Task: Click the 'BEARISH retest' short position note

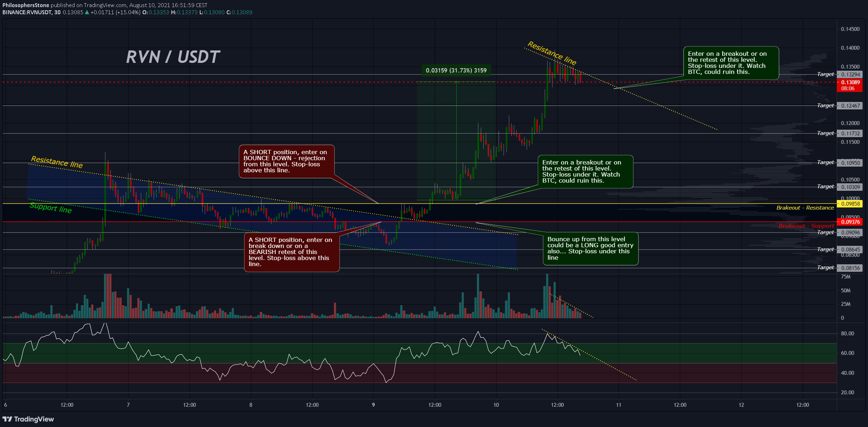Action: (292, 252)
